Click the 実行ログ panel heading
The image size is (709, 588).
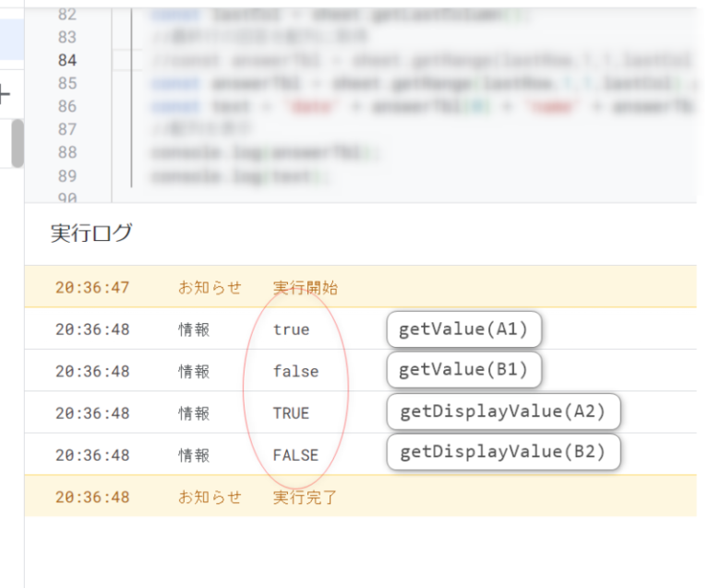tap(91, 234)
